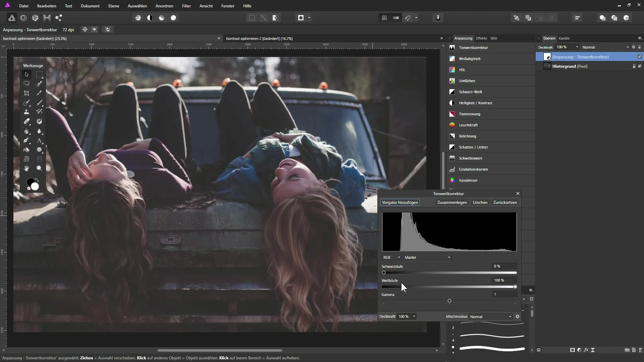
Task: Select the freehand lasso selection tool
Action: (26, 84)
